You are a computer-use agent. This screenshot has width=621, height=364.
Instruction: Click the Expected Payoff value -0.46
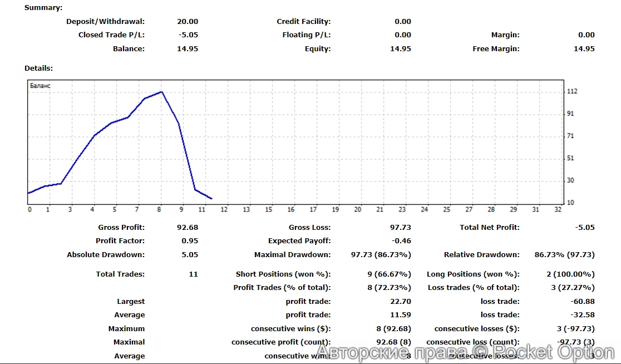402,241
